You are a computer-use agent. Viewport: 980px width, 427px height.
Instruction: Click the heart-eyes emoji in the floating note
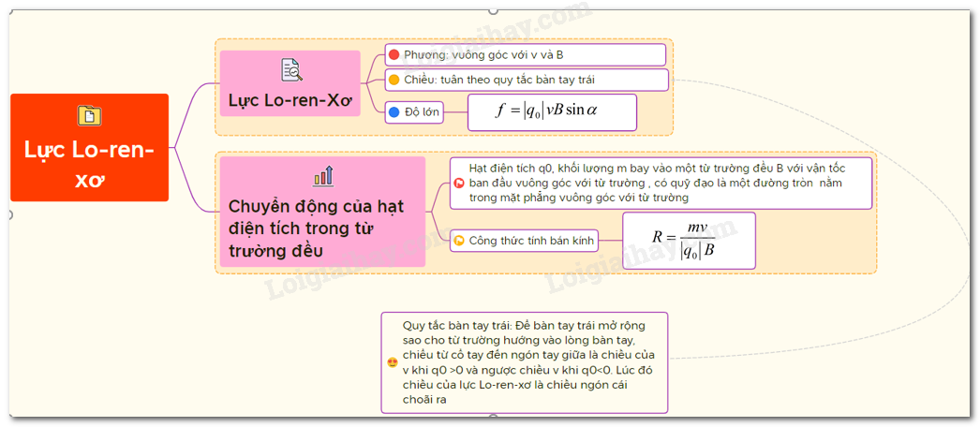pyautogui.click(x=393, y=362)
